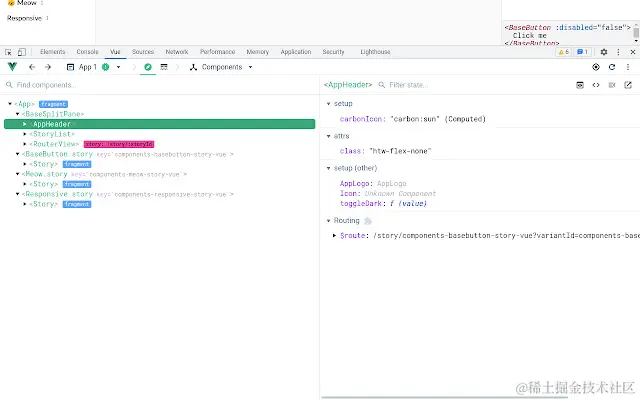Click the toggleDark function entry
The image size is (640, 400).
coord(383,203)
